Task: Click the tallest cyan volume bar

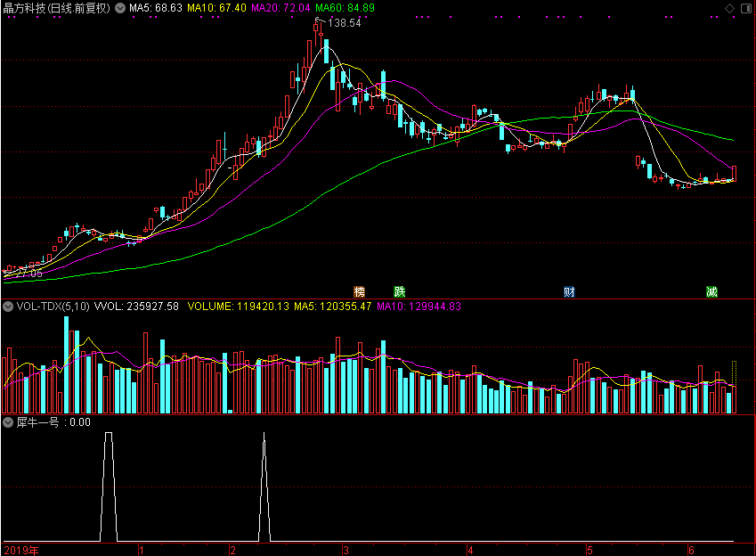Action: point(66,365)
